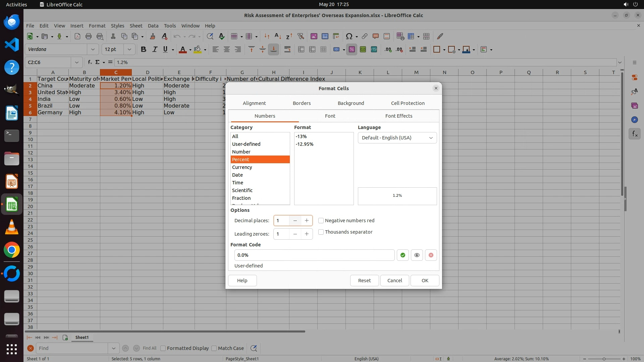Switch to the Font Effects tab
Image resolution: width=644 pixels, height=362 pixels.
(x=398, y=116)
